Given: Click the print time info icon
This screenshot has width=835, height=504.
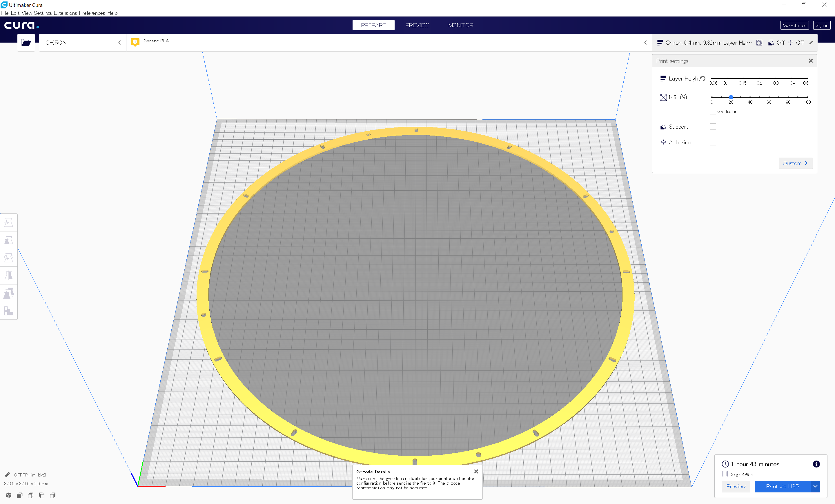Looking at the screenshot, I should pyautogui.click(x=816, y=464).
